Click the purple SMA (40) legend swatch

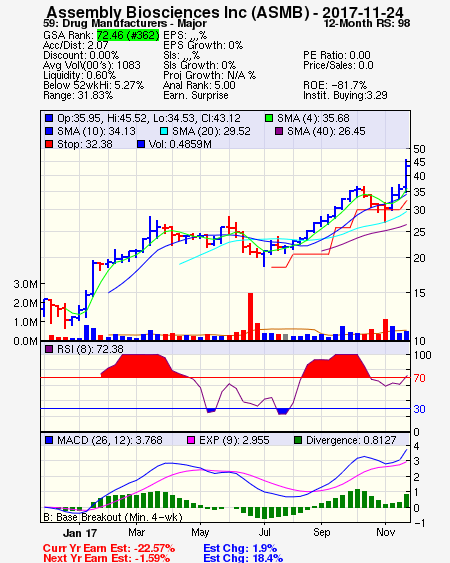coord(279,131)
